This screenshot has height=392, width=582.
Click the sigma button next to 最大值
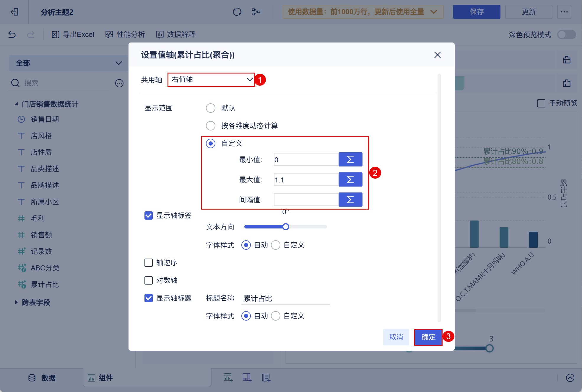click(x=350, y=180)
